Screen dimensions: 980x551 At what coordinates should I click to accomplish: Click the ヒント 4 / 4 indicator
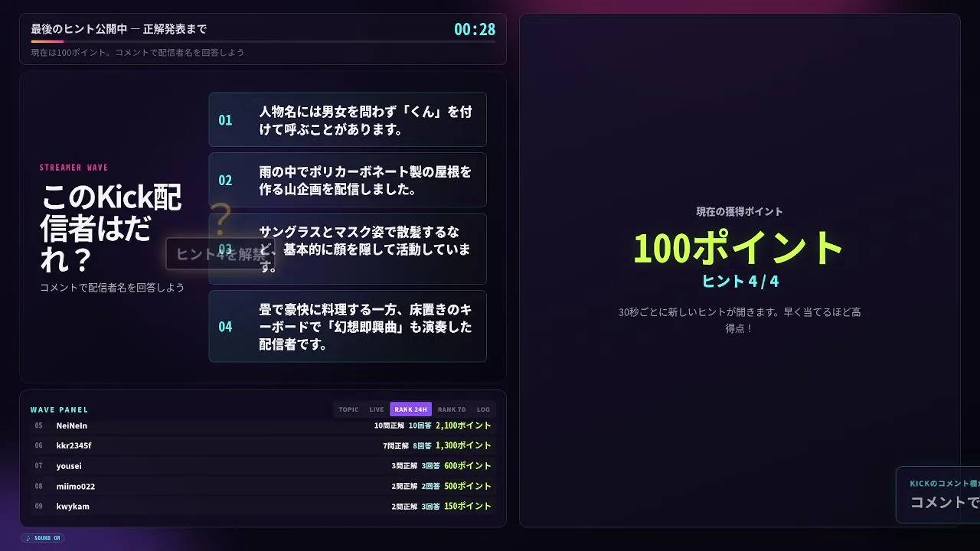(x=740, y=281)
